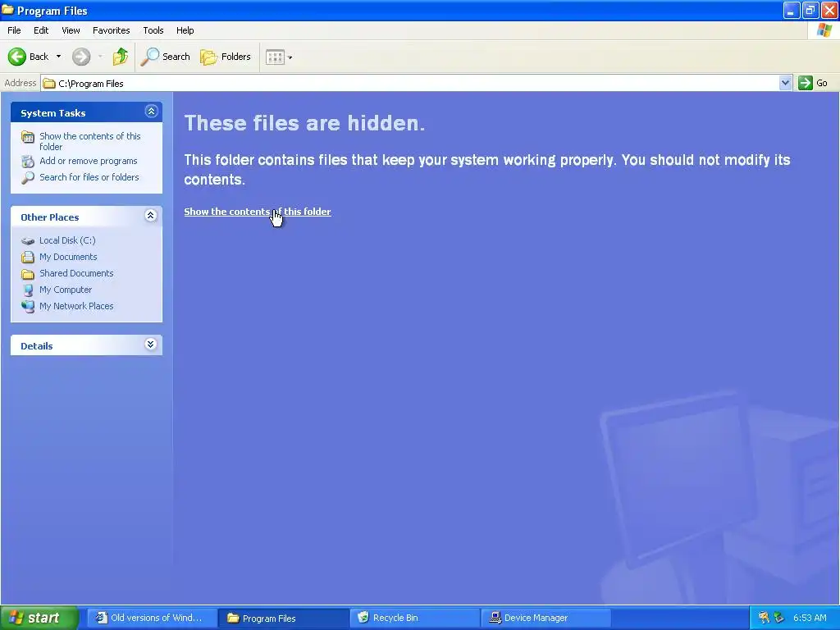840x630 pixels.
Task: Switch to Recycle Bin taskbar button
Action: [x=415, y=618]
